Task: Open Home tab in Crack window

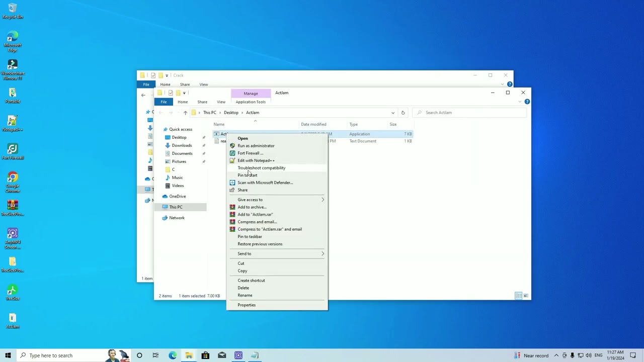Action: pos(165,84)
